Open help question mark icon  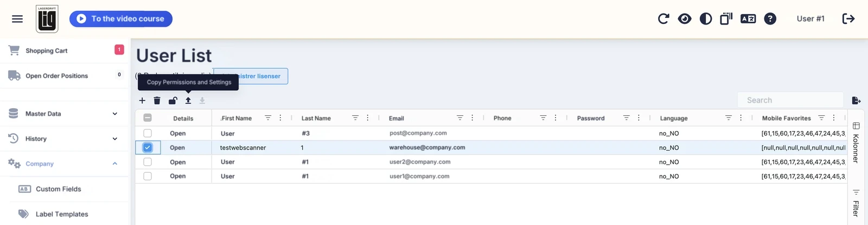tap(770, 19)
